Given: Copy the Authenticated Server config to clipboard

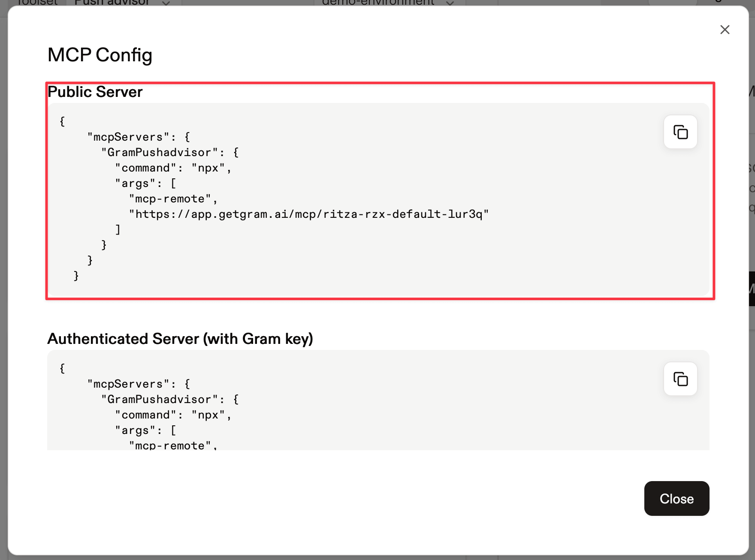Looking at the screenshot, I should 680,379.
